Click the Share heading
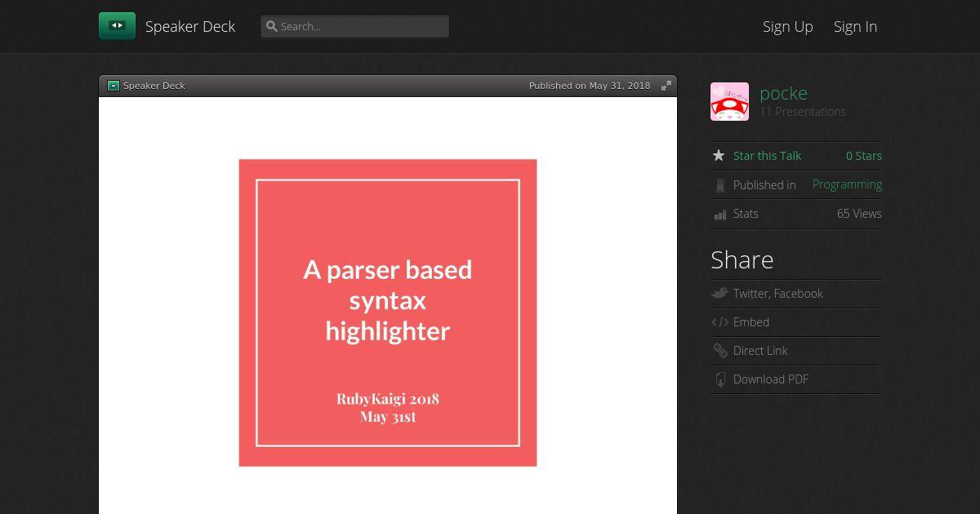 pyautogui.click(x=742, y=259)
